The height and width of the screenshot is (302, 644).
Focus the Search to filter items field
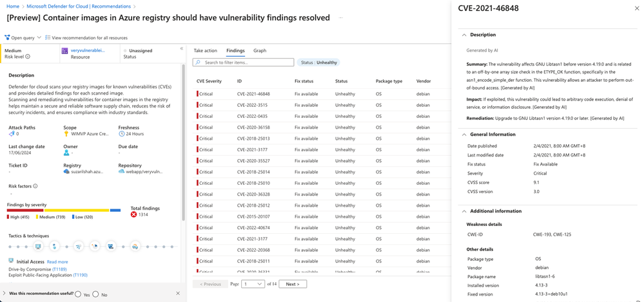point(243,62)
